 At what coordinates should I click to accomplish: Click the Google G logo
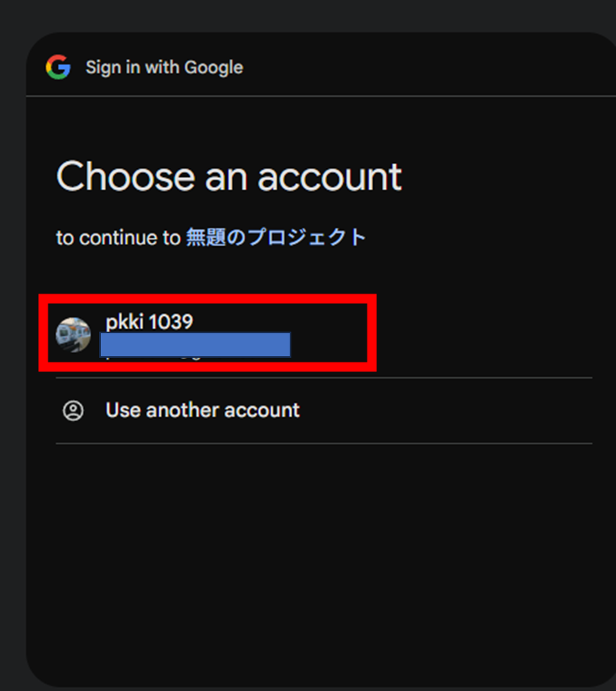point(57,67)
